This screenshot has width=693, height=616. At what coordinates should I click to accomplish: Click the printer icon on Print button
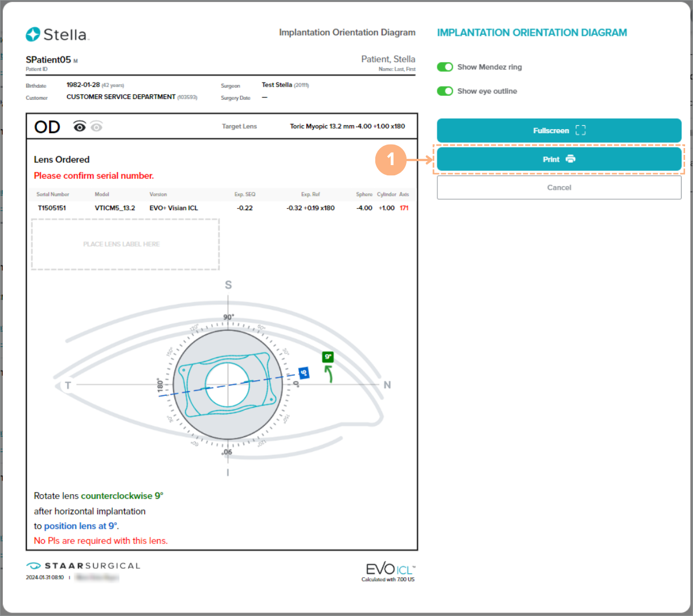tap(571, 159)
